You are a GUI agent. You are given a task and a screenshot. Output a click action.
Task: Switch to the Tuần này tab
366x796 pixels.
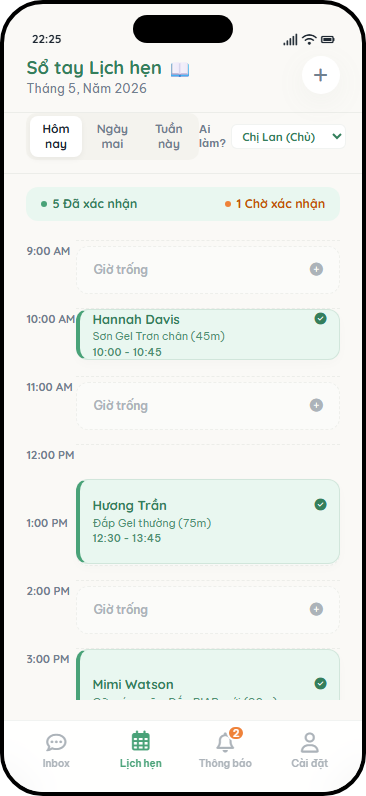(x=169, y=137)
